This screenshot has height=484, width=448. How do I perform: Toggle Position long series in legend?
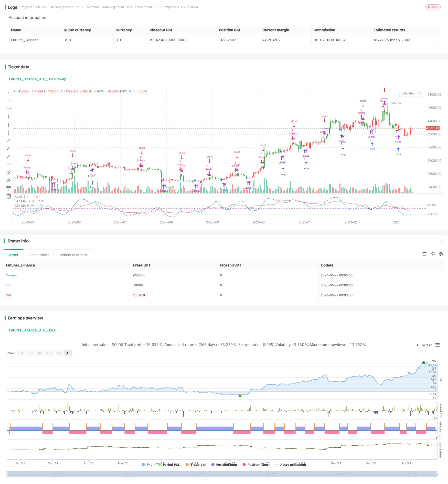coord(224,465)
